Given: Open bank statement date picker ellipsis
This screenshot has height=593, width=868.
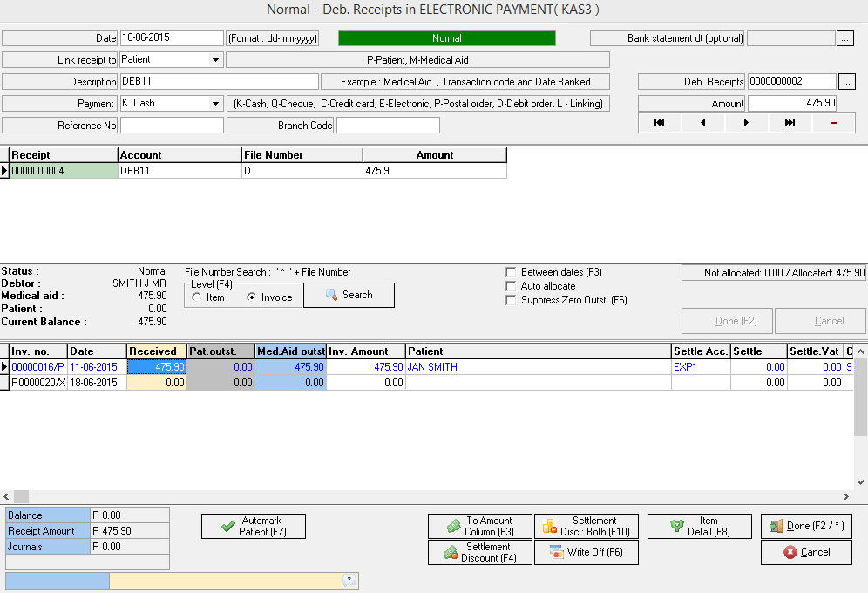Looking at the screenshot, I should (846, 37).
